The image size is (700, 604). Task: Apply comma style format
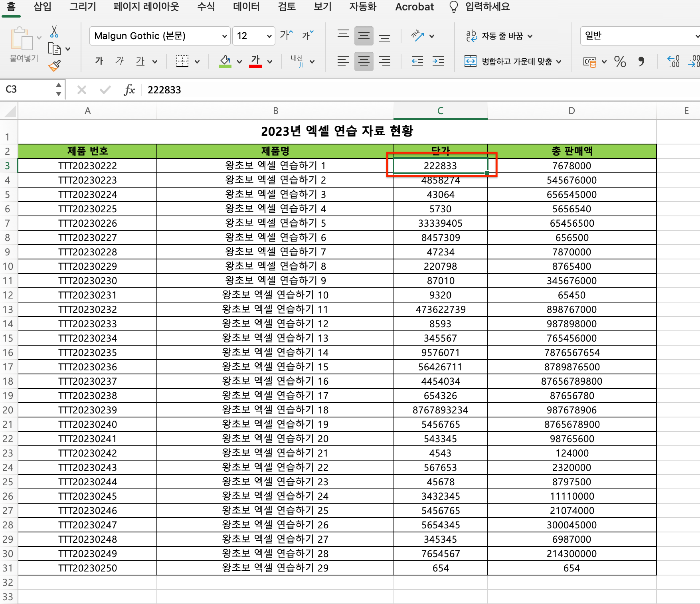[x=641, y=62]
